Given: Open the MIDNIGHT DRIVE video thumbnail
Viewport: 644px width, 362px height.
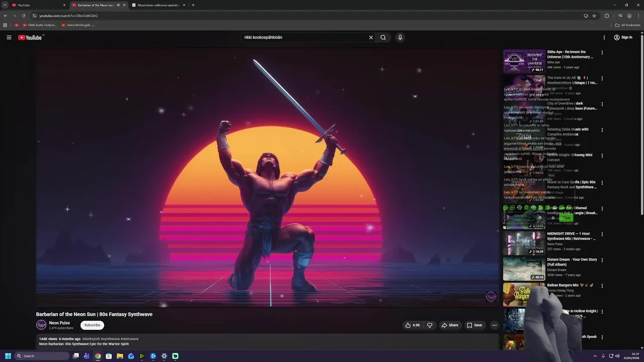Looking at the screenshot, I should (524, 243).
